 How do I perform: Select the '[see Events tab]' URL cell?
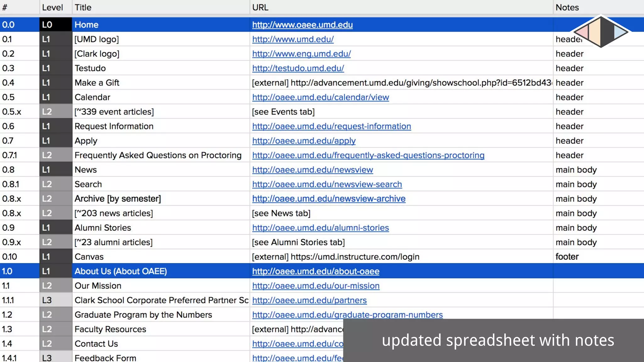[402, 112]
